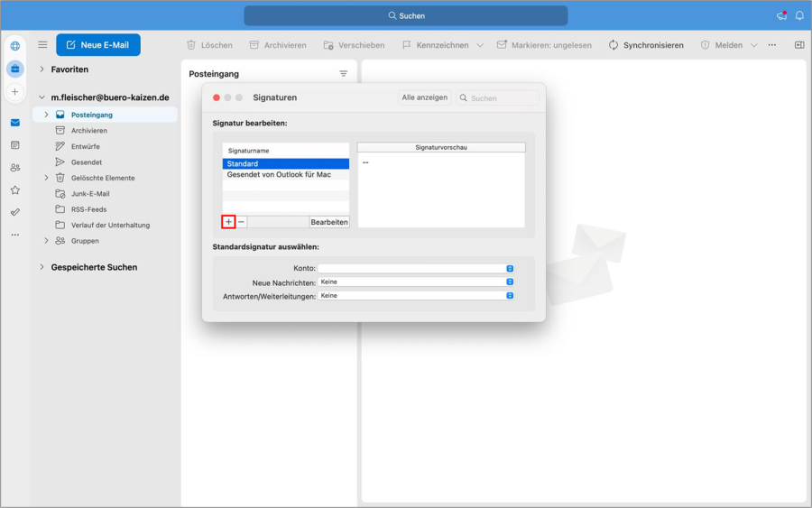Toggle the reading pane layout icon
Screen dimensions: 812x508
(x=799, y=45)
